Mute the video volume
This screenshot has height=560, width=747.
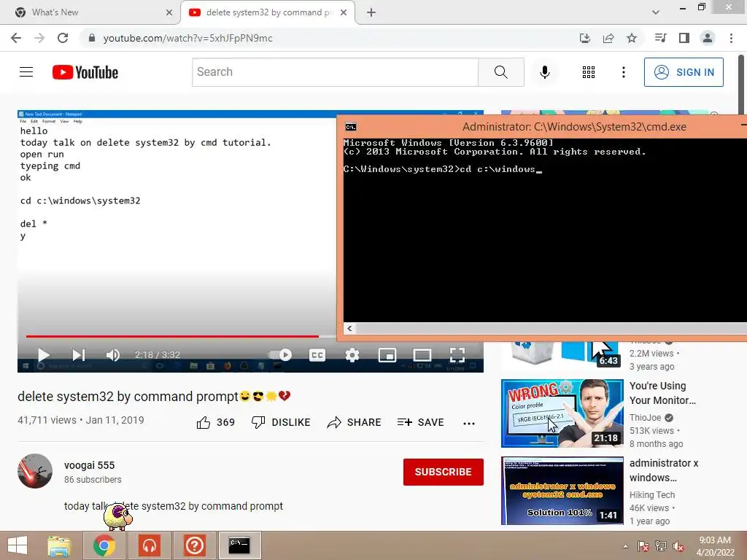[x=113, y=355]
